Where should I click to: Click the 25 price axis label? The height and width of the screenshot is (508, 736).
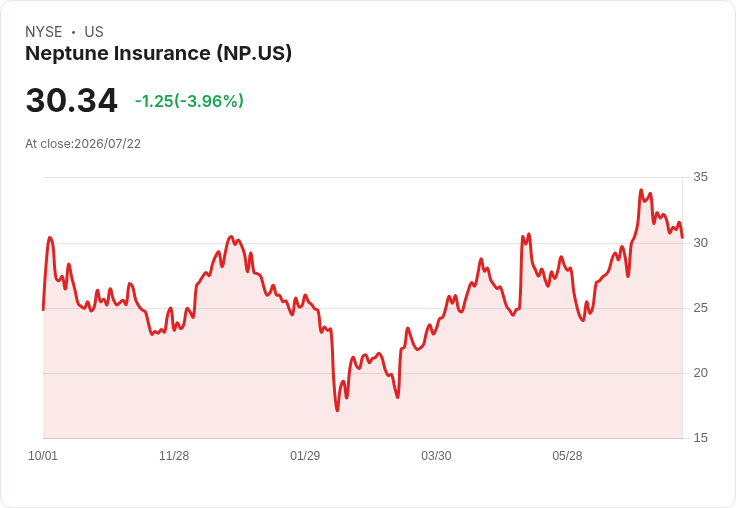coord(700,308)
